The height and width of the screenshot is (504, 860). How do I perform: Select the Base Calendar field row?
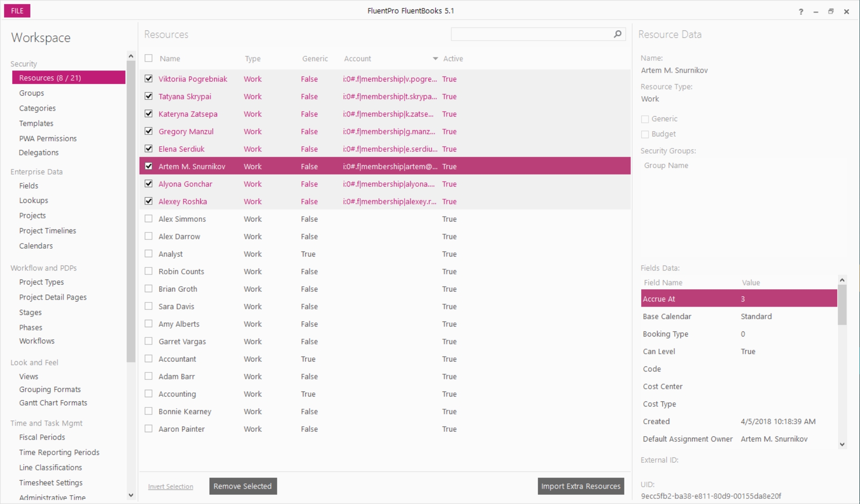point(739,316)
